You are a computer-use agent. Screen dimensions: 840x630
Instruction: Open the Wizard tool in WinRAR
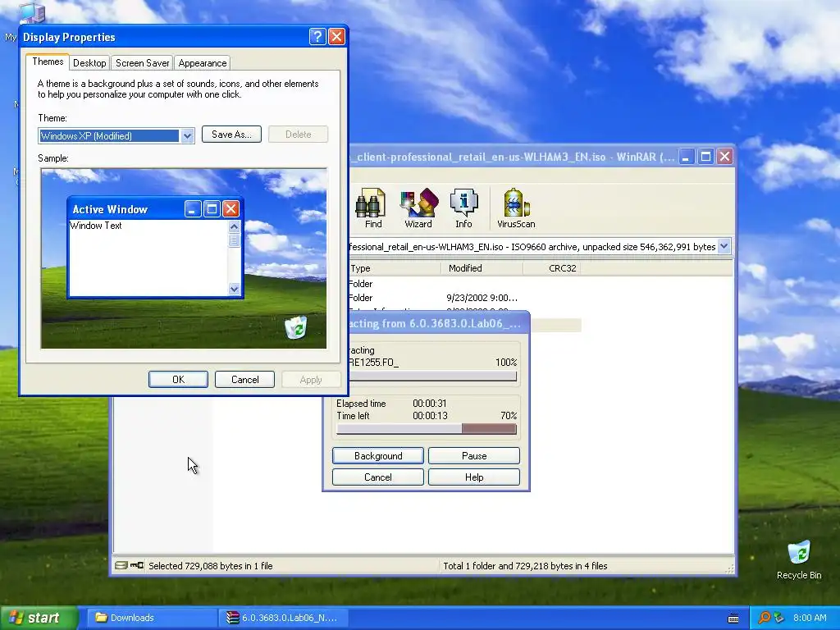pos(418,208)
